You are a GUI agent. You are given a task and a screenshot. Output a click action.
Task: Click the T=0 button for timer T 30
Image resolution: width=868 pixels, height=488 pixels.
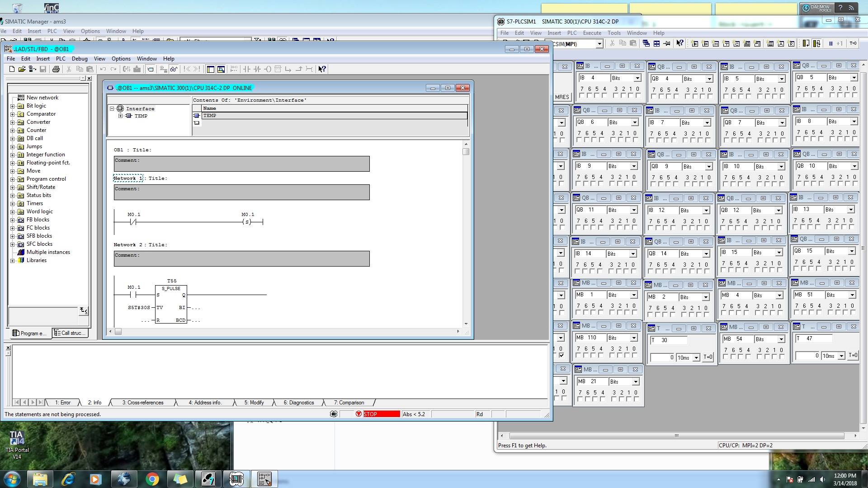[708, 357]
